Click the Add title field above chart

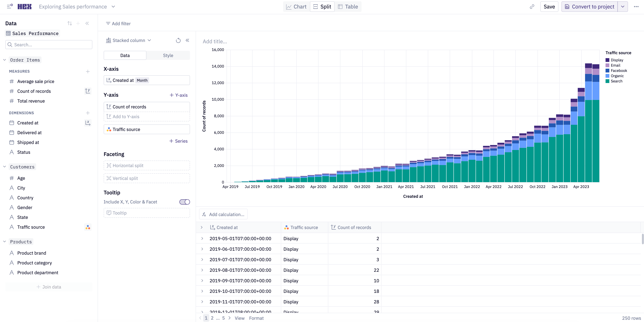215,41
